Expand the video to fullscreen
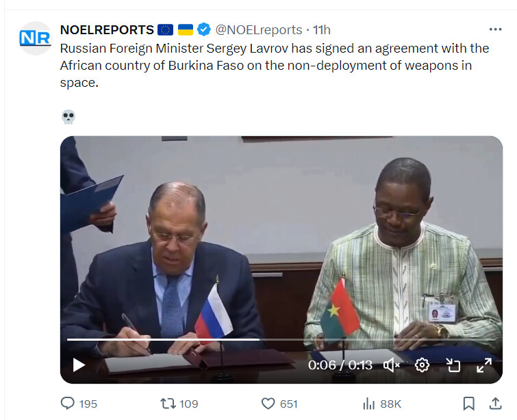 484,365
